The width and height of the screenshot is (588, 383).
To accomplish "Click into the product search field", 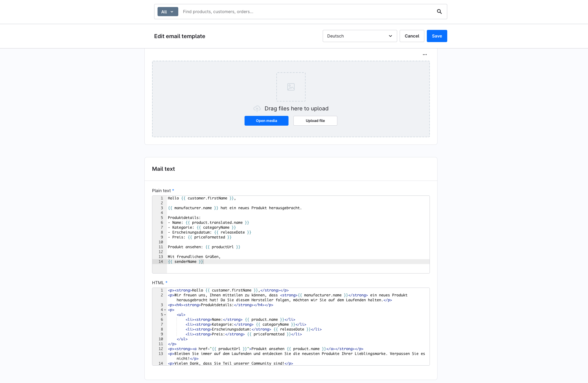I will [275, 12].
